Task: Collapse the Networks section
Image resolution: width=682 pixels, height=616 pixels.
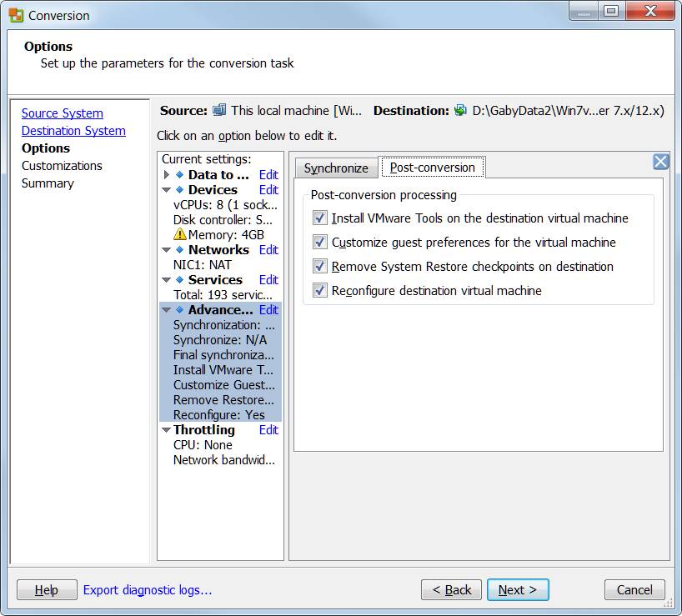Action: (166, 250)
